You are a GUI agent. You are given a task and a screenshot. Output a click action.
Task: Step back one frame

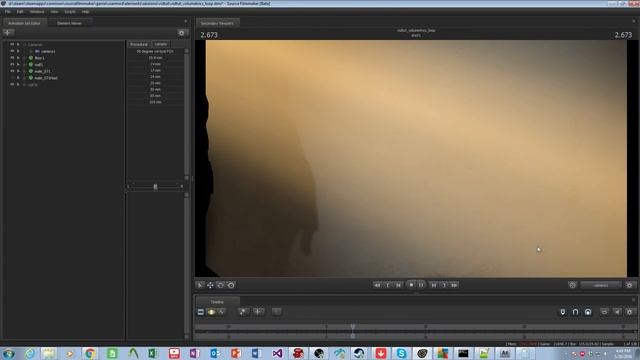point(398,285)
